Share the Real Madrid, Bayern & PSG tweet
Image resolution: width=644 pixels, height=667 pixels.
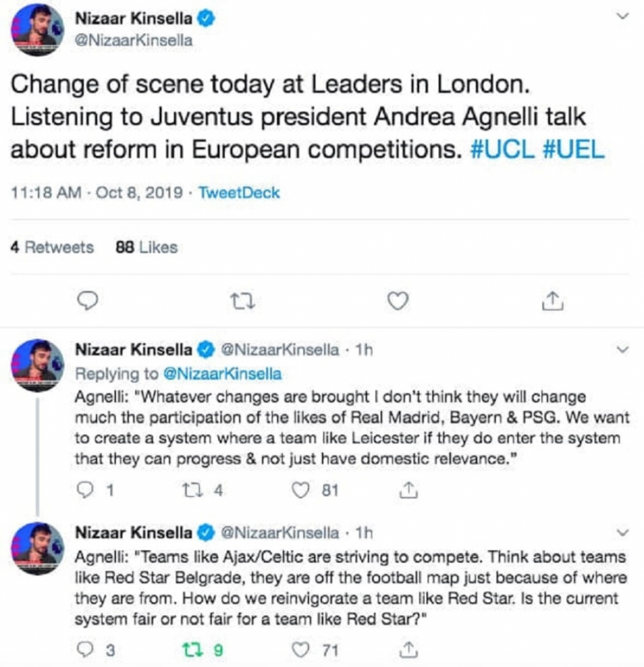[409, 490]
